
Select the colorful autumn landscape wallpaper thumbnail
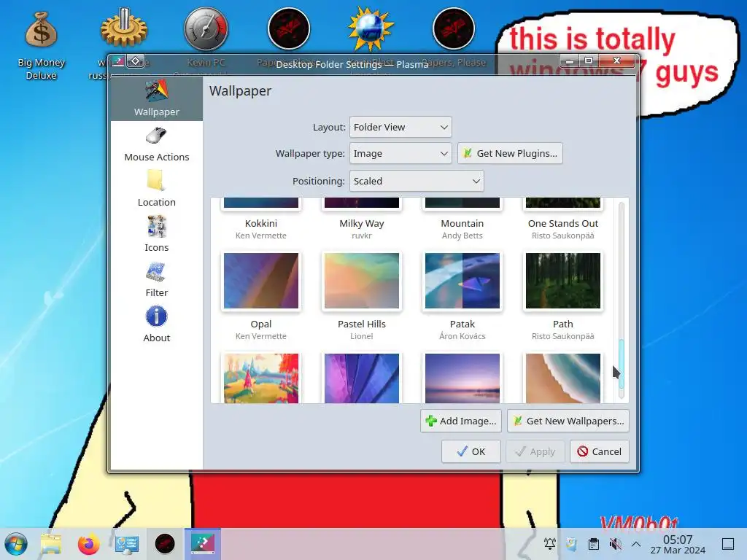(261, 378)
